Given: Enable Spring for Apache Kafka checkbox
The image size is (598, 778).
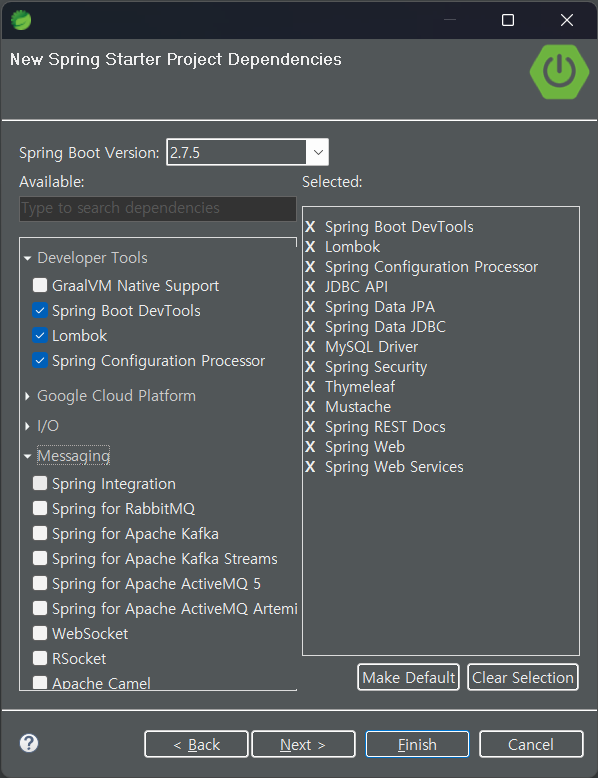Looking at the screenshot, I should 40,533.
